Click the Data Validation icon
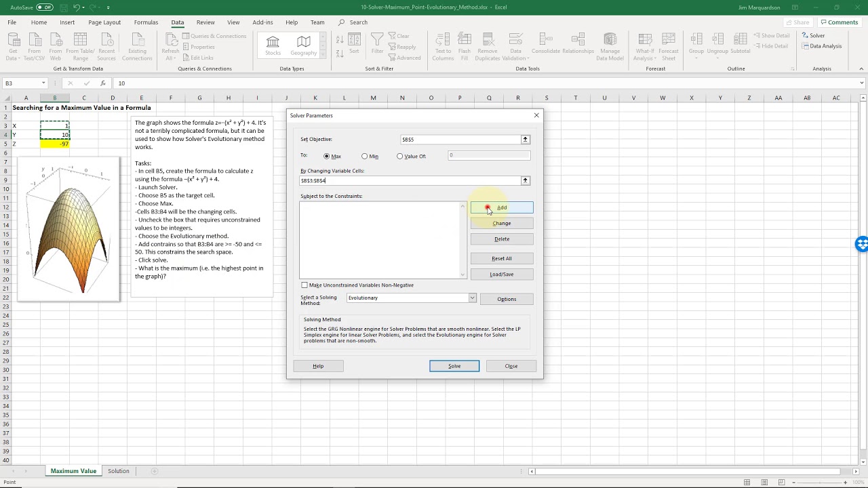Image resolution: width=868 pixels, height=488 pixels. pyautogui.click(x=515, y=46)
